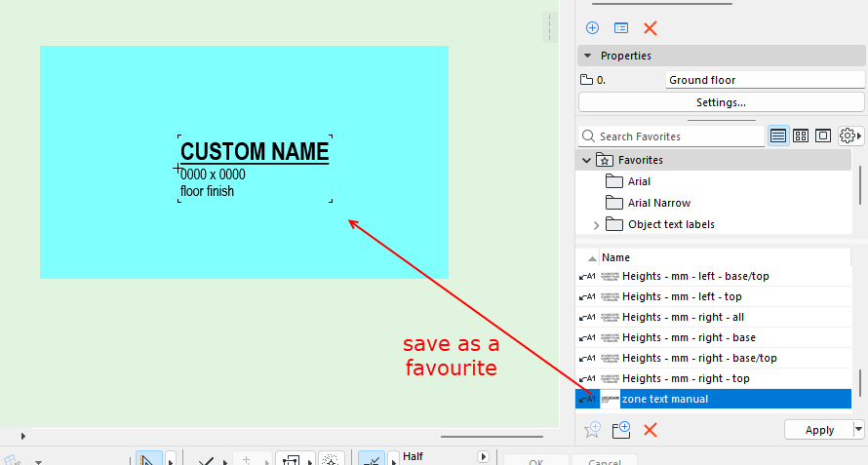This screenshot has height=465, width=868.
Task: Select 'Heights - mm - right - all' favorite
Action: pyautogui.click(x=713, y=317)
